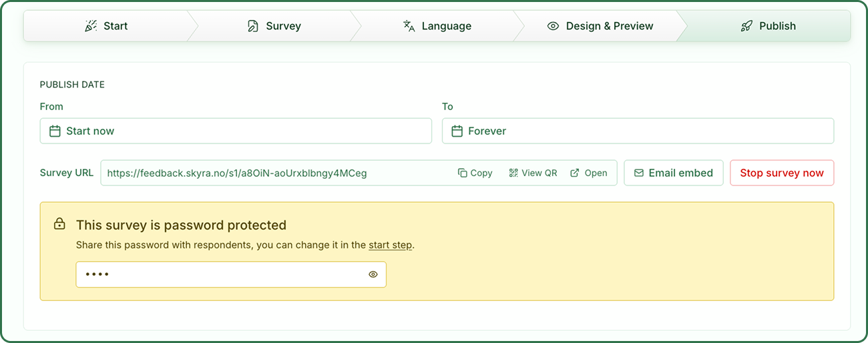Screen dimensions: 868x343
Task: Click the calendar icon in the From field
Action: click(x=55, y=131)
